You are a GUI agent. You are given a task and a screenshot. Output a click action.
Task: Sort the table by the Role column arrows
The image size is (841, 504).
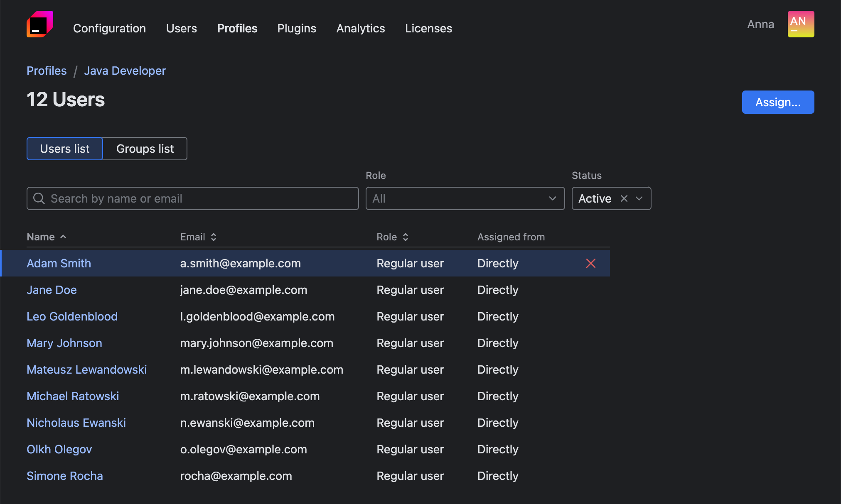pos(406,237)
